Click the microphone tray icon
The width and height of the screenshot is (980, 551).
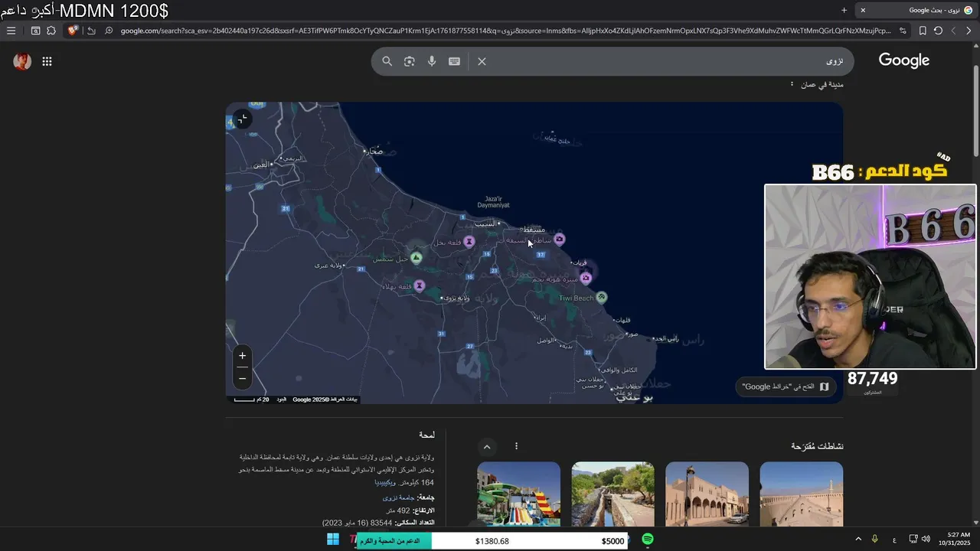(x=874, y=540)
